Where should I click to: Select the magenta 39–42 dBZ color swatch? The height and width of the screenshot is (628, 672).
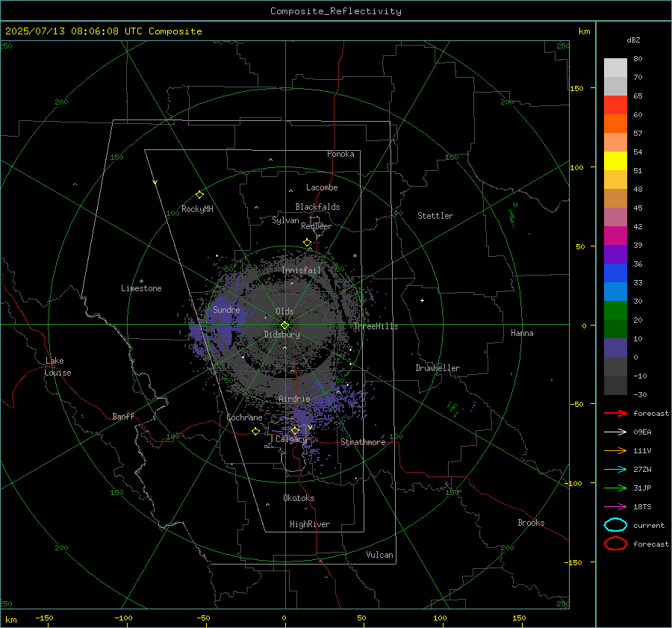pos(615,236)
